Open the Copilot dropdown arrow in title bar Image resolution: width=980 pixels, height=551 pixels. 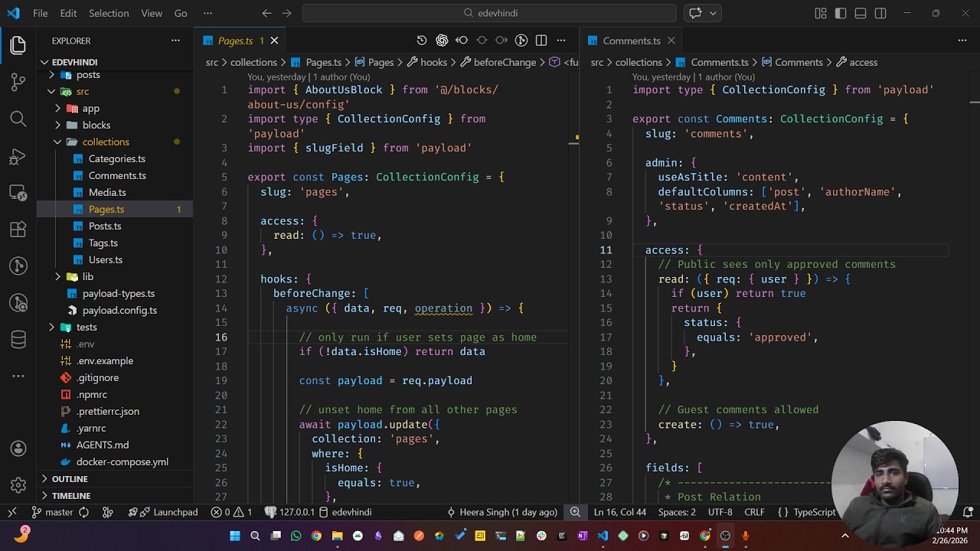(714, 13)
